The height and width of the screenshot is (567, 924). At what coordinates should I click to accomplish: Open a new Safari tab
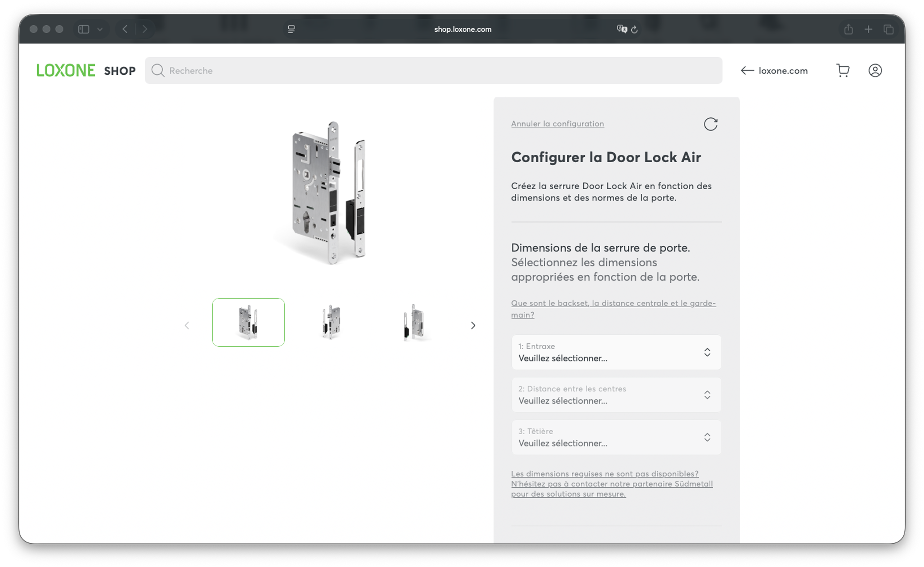[868, 29]
